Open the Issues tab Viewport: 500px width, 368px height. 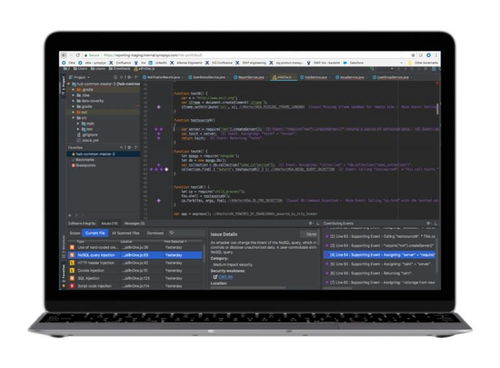[109, 223]
